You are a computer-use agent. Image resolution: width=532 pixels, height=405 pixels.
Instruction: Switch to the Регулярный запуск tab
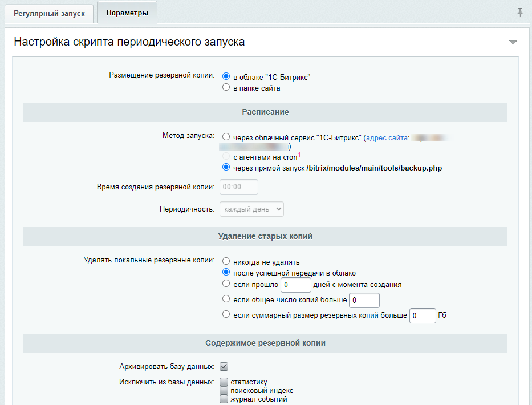click(x=49, y=14)
